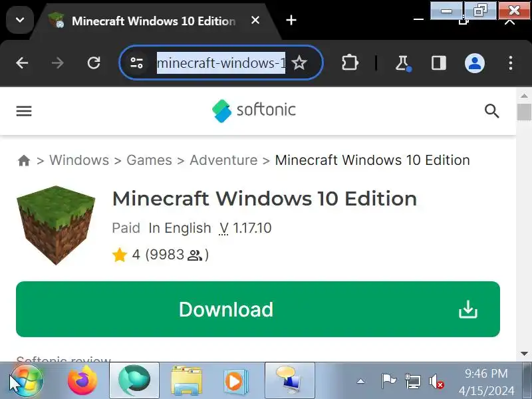
Task: Click the address bar URL text
Action: [x=221, y=63]
